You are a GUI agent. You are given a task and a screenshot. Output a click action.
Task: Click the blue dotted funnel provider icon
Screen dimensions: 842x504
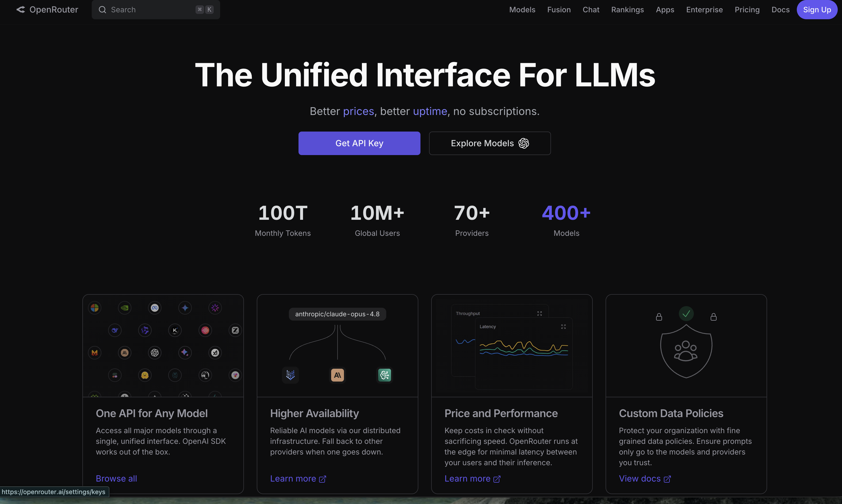(290, 375)
